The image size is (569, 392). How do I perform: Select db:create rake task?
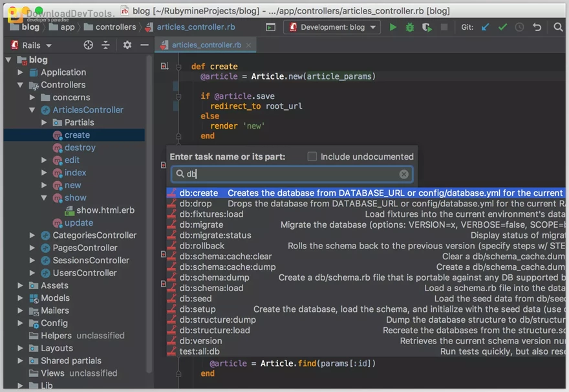[x=366, y=193]
